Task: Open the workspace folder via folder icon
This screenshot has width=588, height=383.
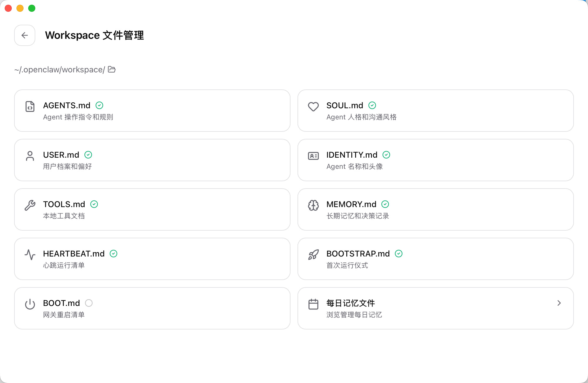Action: point(111,69)
